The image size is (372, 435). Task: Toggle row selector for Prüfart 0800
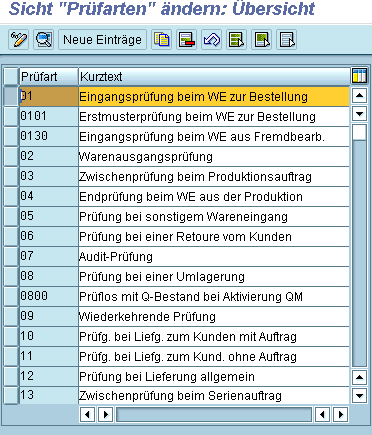(x=11, y=297)
